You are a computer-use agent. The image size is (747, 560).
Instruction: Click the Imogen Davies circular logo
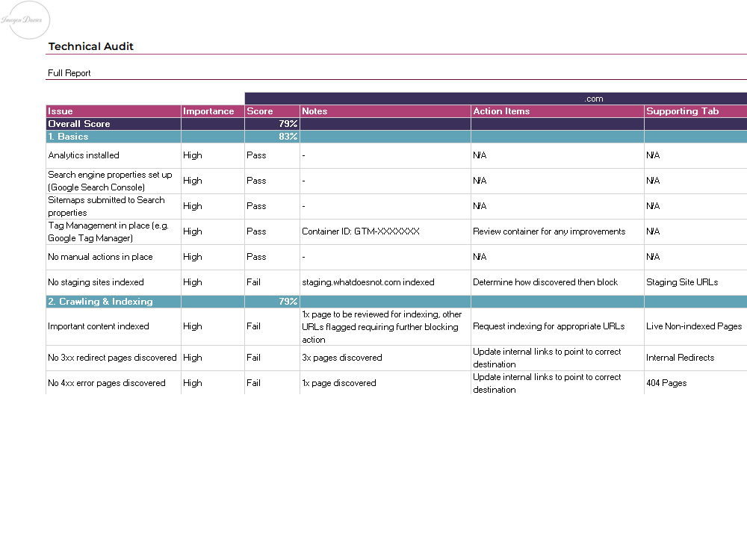point(25,20)
